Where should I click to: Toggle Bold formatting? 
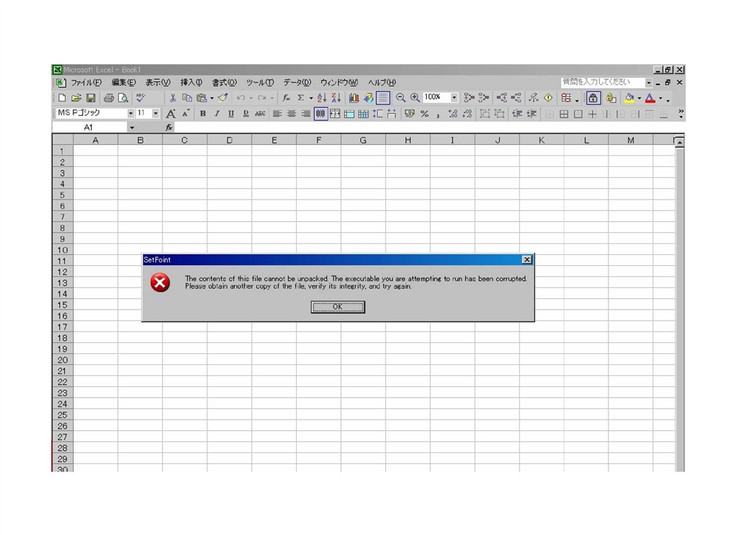203,114
